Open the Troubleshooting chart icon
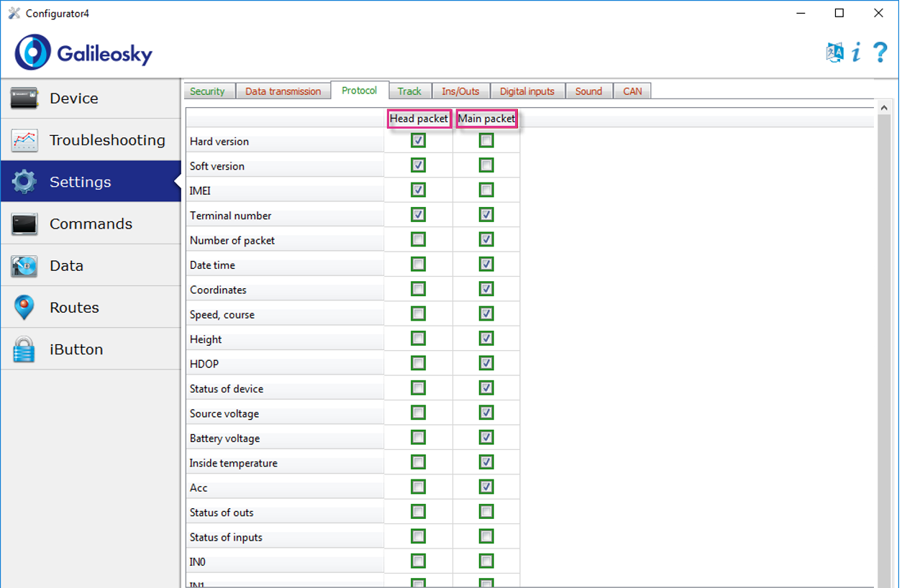 (24, 140)
